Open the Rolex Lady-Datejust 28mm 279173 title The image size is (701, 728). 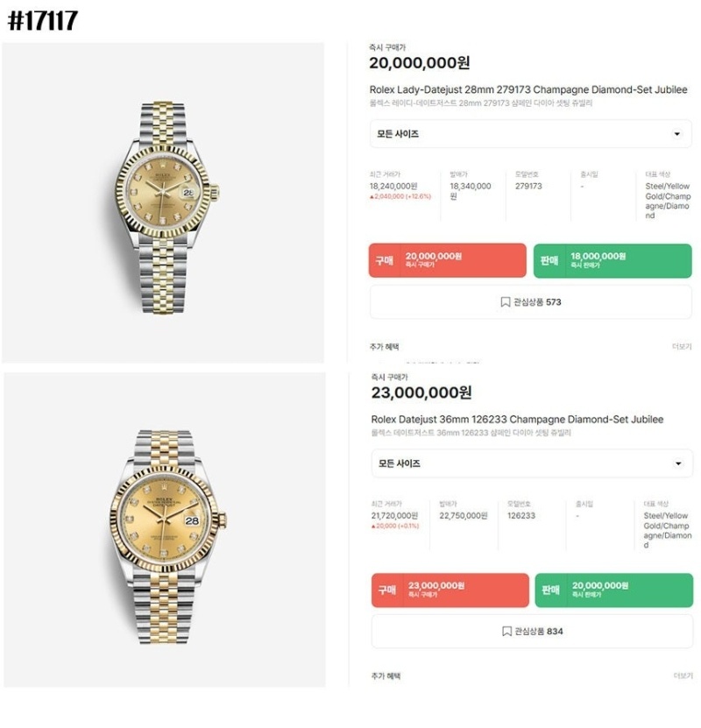(x=528, y=89)
